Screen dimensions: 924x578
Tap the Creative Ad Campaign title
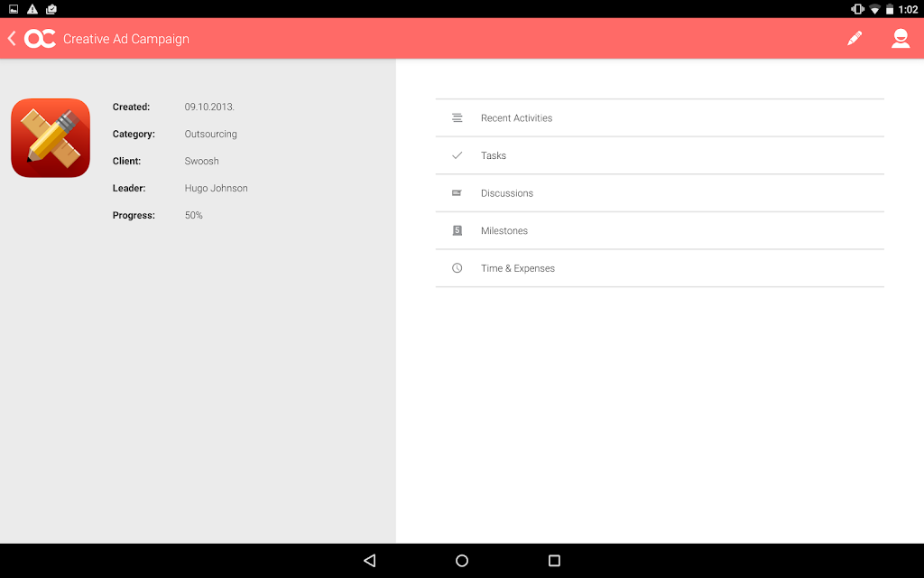[x=126, y=39]
